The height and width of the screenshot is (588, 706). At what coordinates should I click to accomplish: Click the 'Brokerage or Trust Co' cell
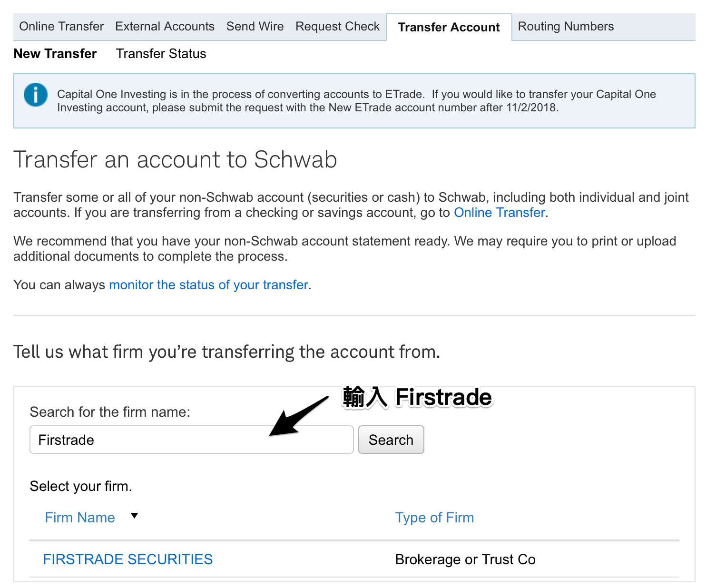click(465, 559)
